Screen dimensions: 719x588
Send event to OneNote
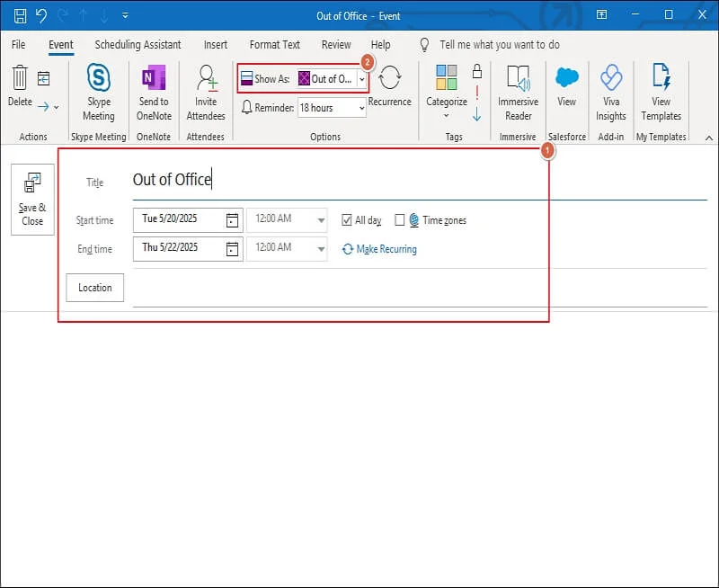[154, 93]
